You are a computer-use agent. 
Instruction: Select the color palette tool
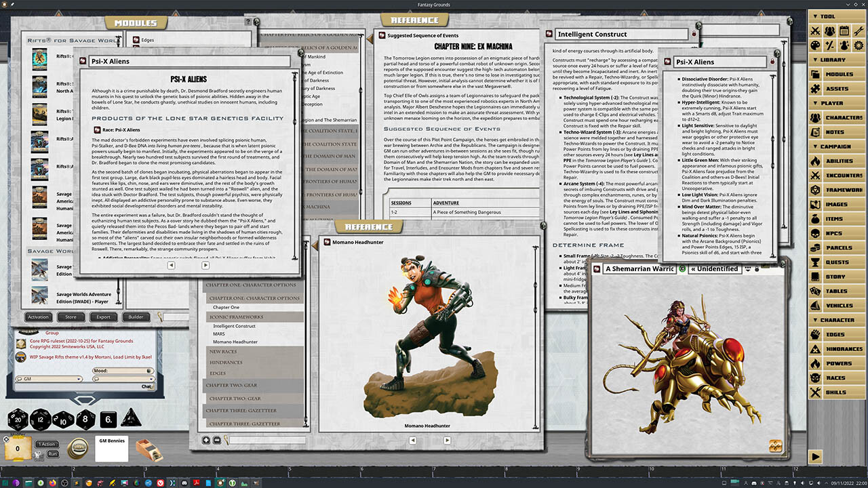coord(816,45)
